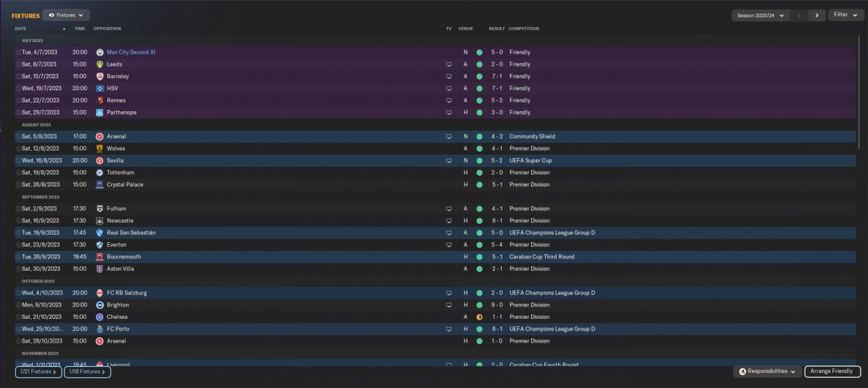Click the TV icon on Barnsley fixture

click(x=448, y=77)
